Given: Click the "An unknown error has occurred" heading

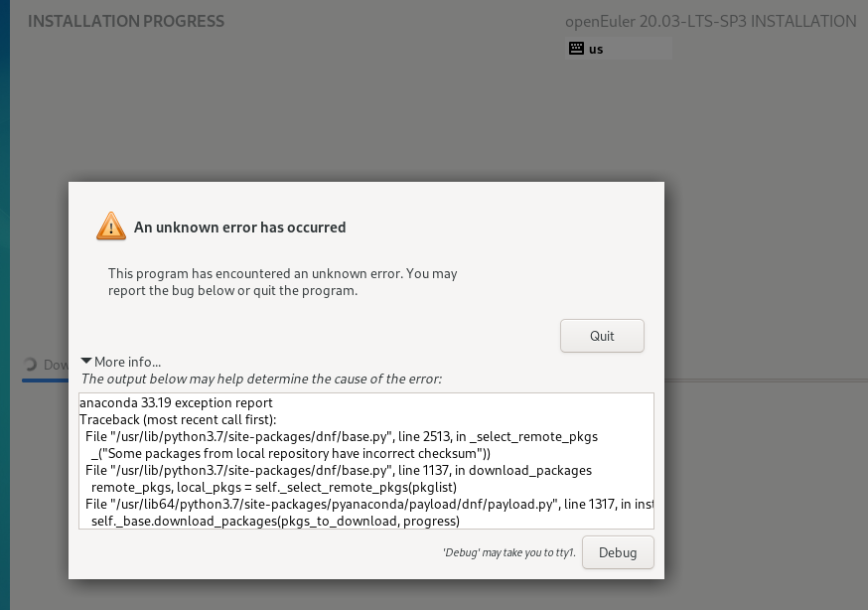Looking at the screenshot, I should tap(239, 228).
